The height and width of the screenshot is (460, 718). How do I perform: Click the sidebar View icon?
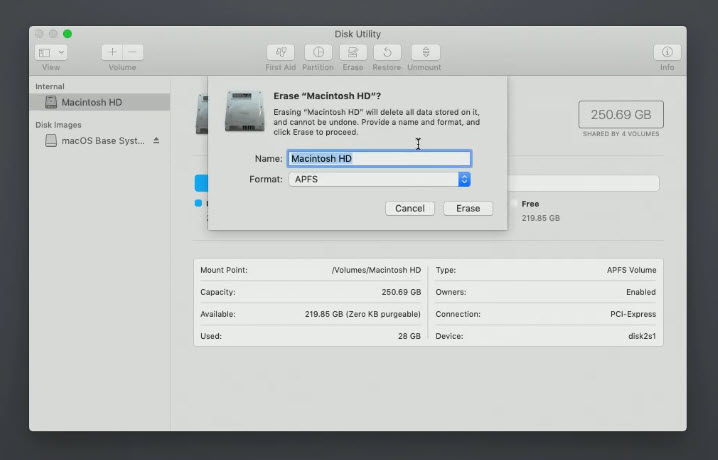point(45,53)
